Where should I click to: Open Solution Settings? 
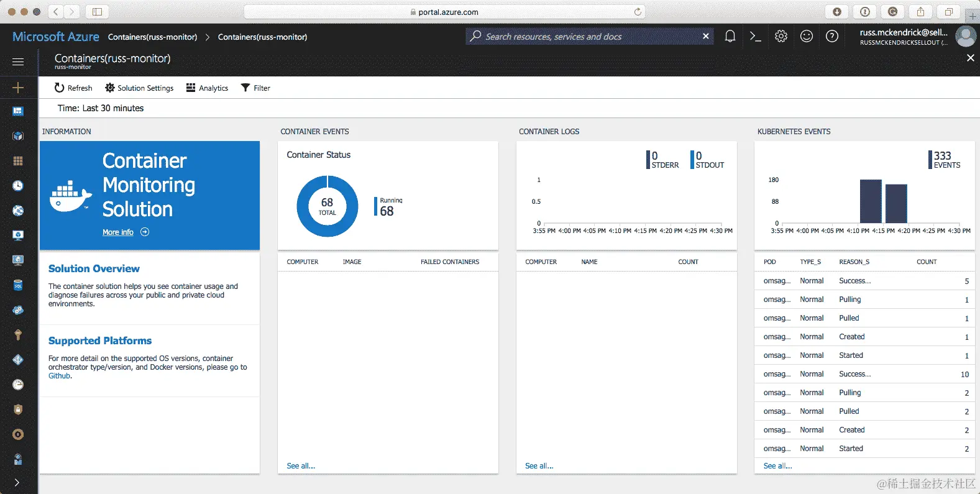click(x=139, y=88)
